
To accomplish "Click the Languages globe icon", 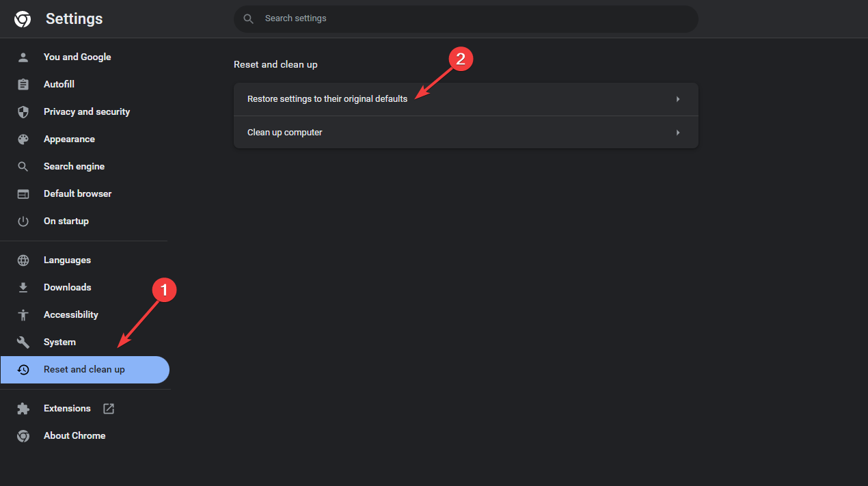I will tap(23, 260).
